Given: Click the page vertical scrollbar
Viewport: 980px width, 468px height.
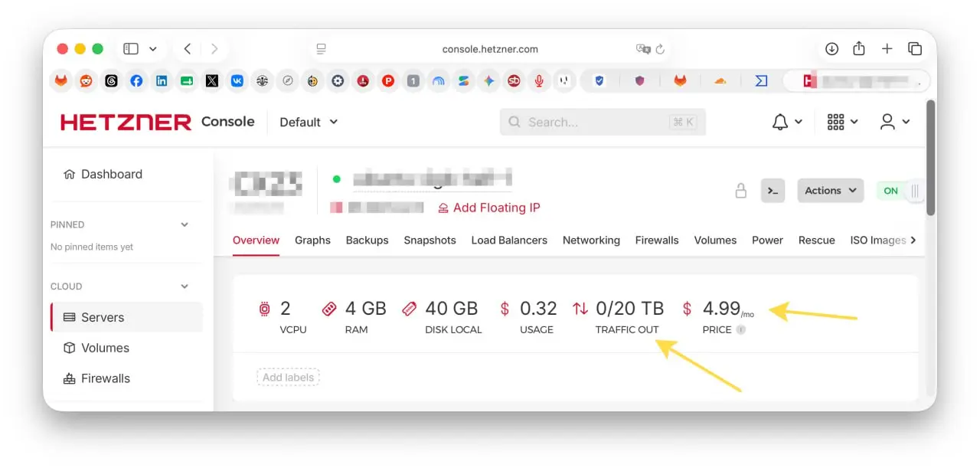Looking at the screenshot, I should [x=931, y=157].
